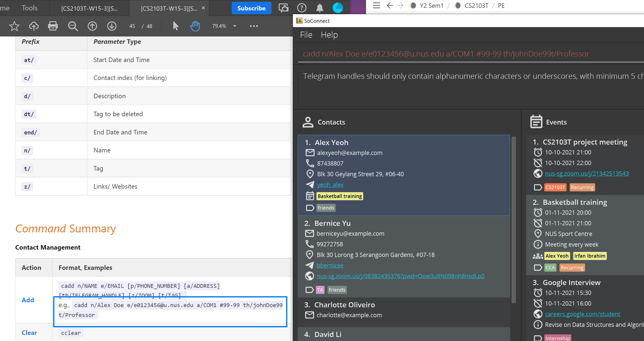Expand the 79.4% zoom level dropdown
This screenshot has width=644, height=341.
click(235, 26)
